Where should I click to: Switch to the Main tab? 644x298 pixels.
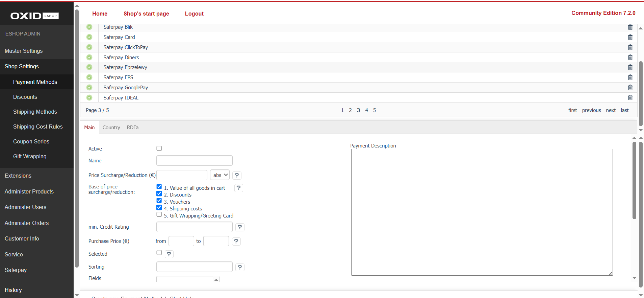[x=89, y=128]
